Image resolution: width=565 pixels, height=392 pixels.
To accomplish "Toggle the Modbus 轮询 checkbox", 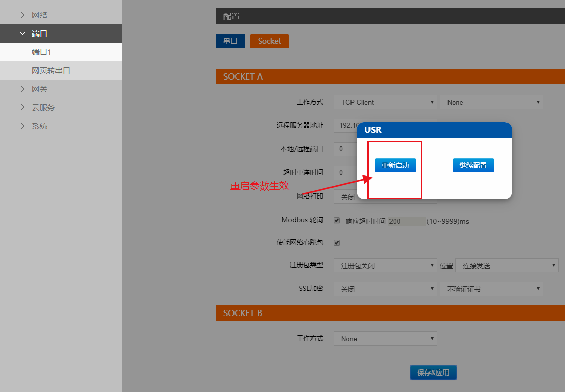I will point(337,220).
